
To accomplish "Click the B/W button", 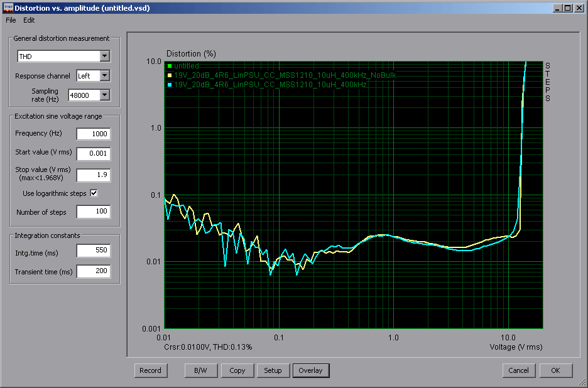I will point(201,370).
